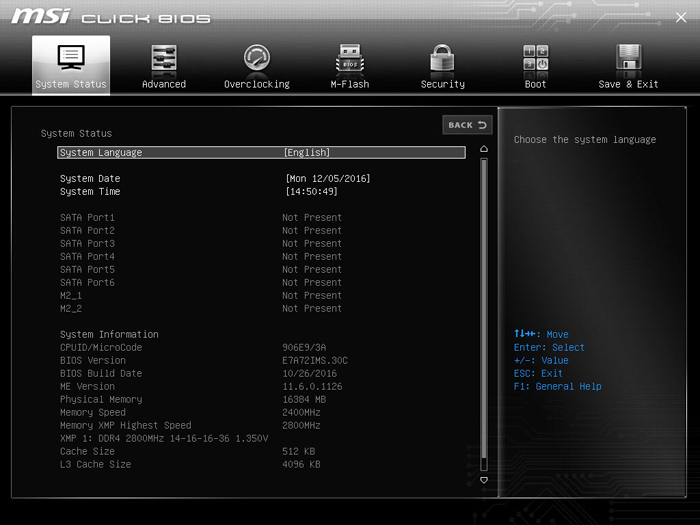The height and width of the screenshot is (525, 700).
Task: Click the Overclocking tab label
Action: (257, 85)
